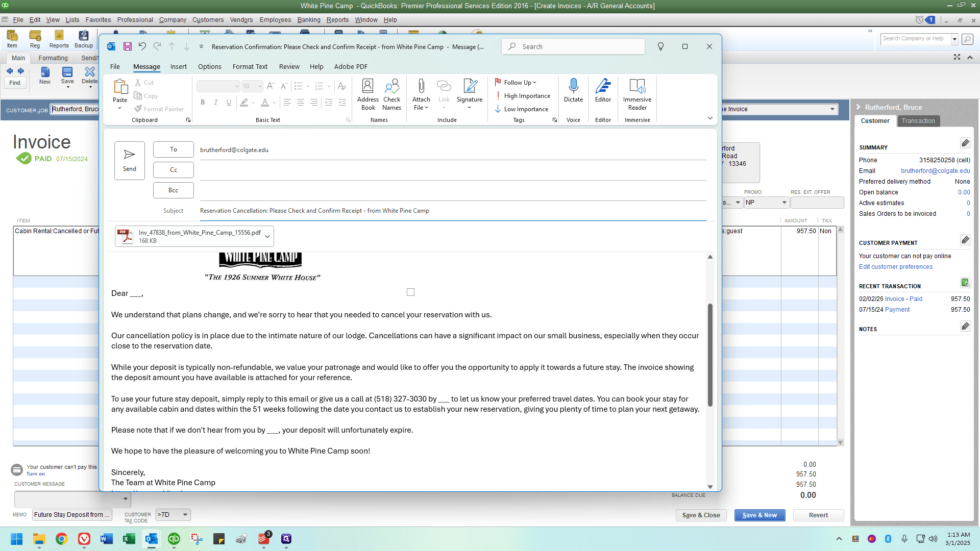Click the New invoice icon in QuickBooks
980x551 pixels.
45,76
